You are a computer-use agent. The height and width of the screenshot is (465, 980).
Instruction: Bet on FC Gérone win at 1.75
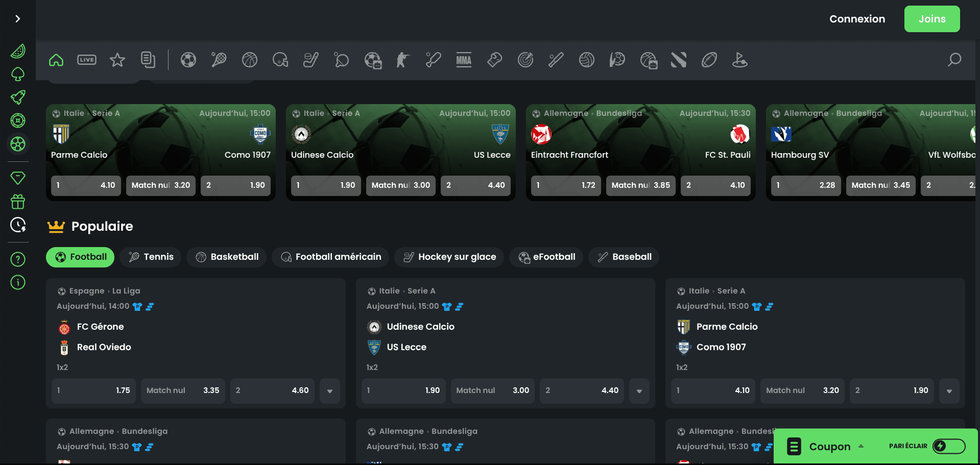pos(93,391)
